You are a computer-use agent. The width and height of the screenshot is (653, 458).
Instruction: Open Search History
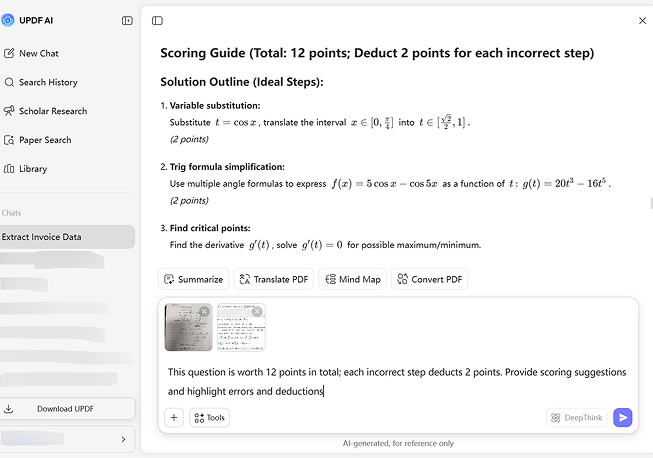(x=47, y=82)
